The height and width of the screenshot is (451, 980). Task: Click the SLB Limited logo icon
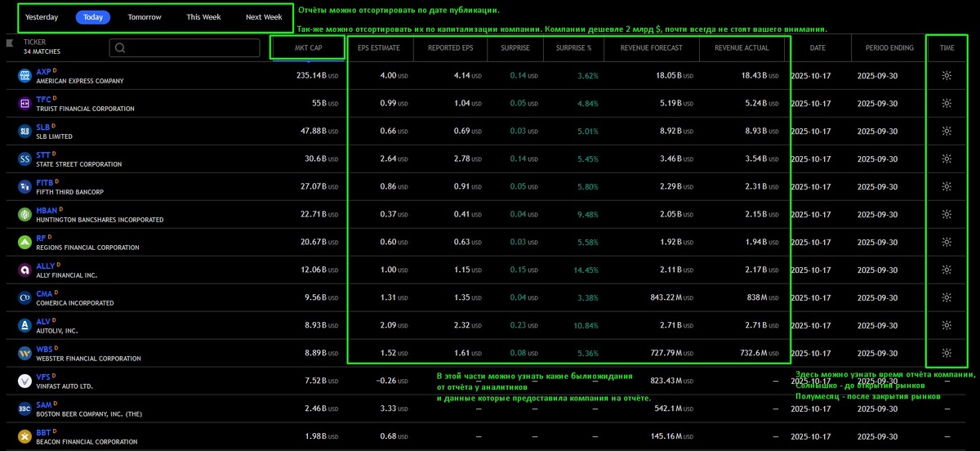pyautogui.click(x=24, y=132)
